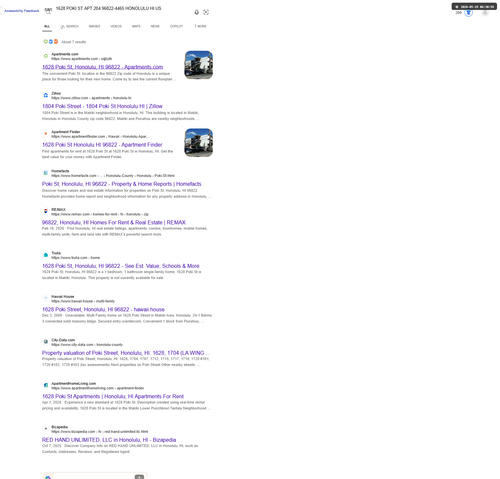Open 'RED HAND UNLIMITED, LLC' Bizapedia result
The width and height of the screenshot is (500, 479).
tap(109, 440)
